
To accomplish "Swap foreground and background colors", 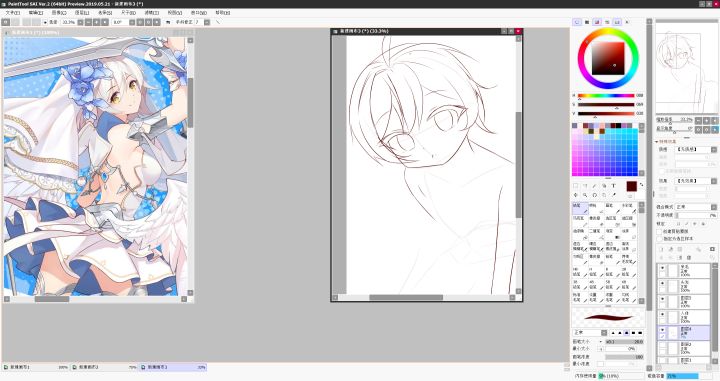I will 641,185.
